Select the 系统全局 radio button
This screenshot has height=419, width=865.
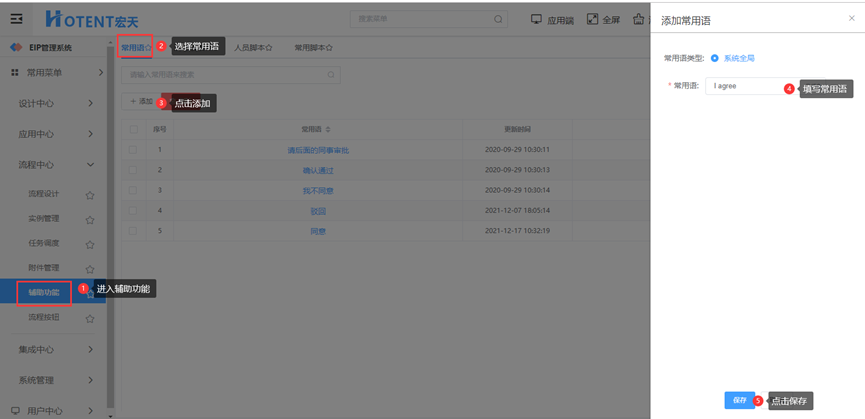click(714, 58)
